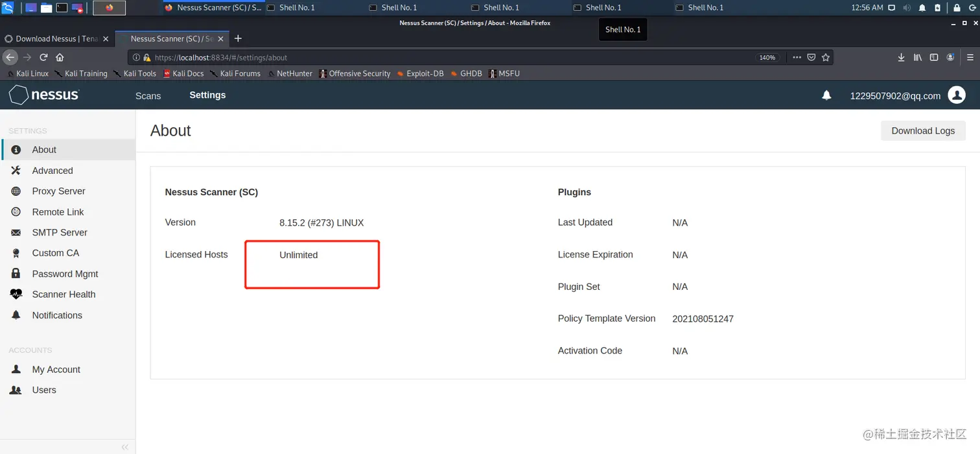This screenshot has width=980, height=454.
Task: Click the 1229507902@qq.com account name
Action: [895, 95]
